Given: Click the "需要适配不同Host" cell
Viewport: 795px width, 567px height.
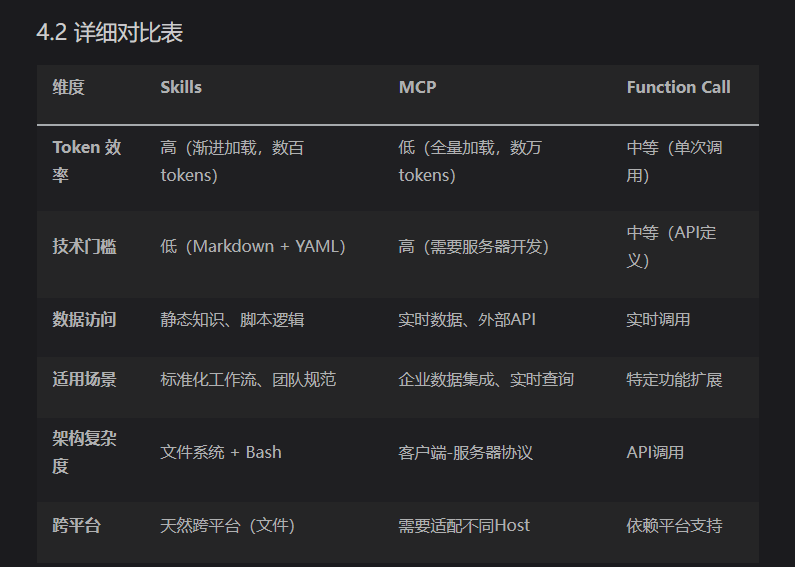Looking at the screenshot, I should pos(464,526).
